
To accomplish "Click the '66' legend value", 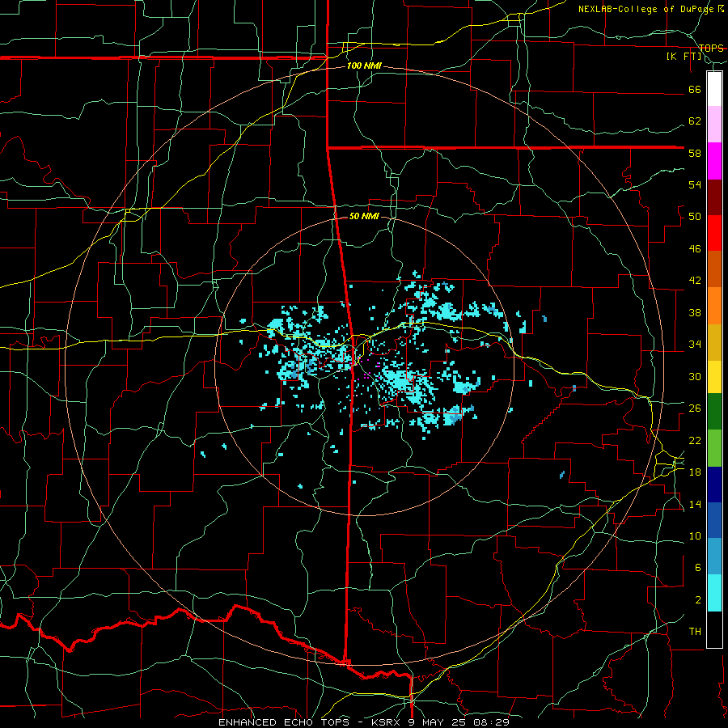I will (695, 89).
